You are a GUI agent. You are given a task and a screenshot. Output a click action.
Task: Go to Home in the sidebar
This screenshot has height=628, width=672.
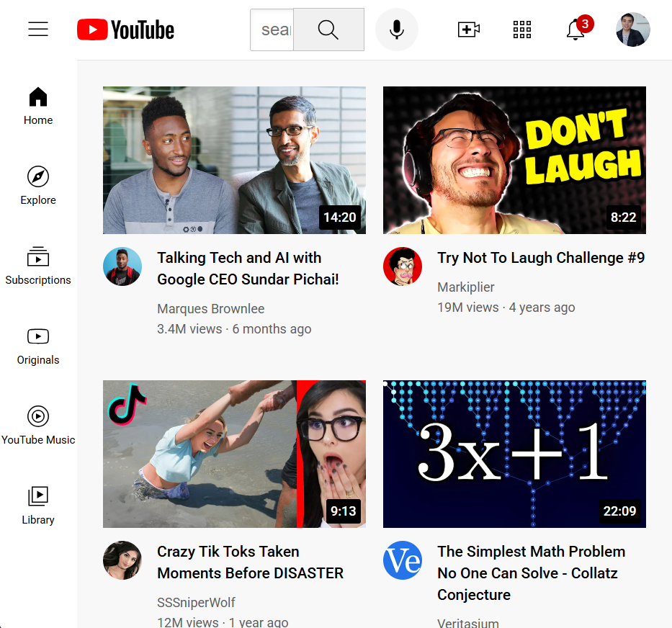click(x=38, y=106)
